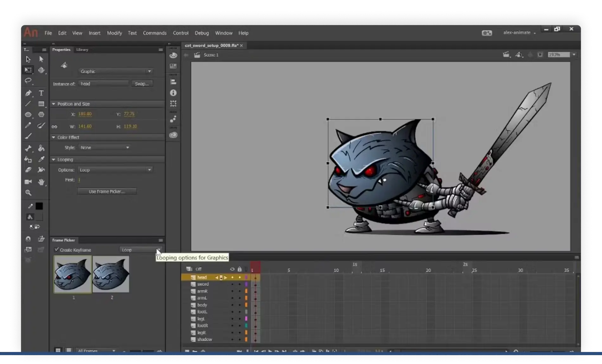Select the Pencil tool

(x=28, y=125)
